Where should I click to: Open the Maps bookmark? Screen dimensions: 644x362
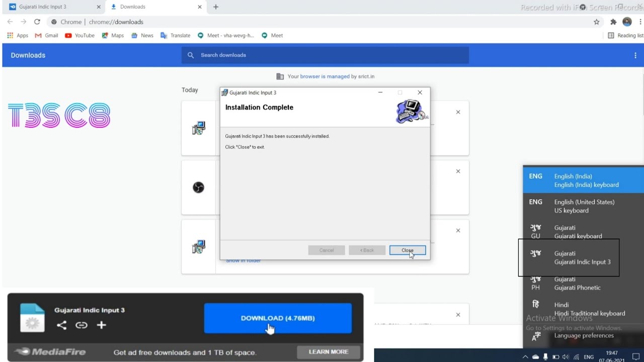coord(113,35)
